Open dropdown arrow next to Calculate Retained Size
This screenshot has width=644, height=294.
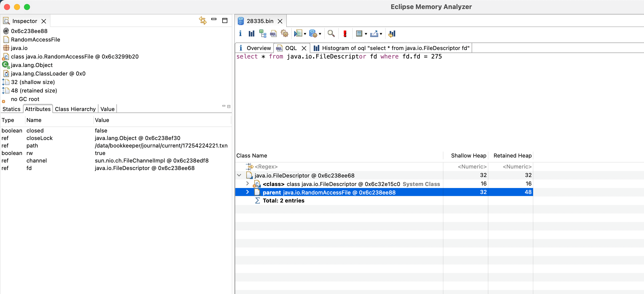coord(366,34)
